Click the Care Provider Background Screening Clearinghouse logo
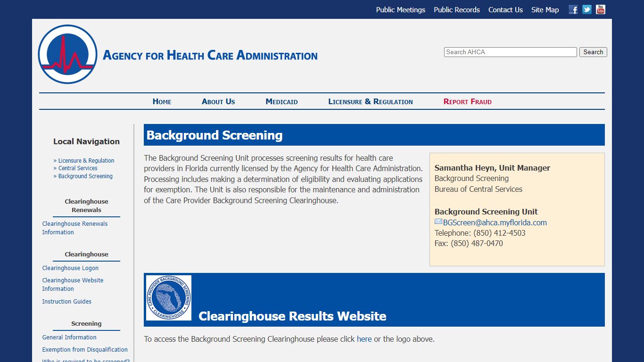The image size is (644, 362). (x=168, y=298)
